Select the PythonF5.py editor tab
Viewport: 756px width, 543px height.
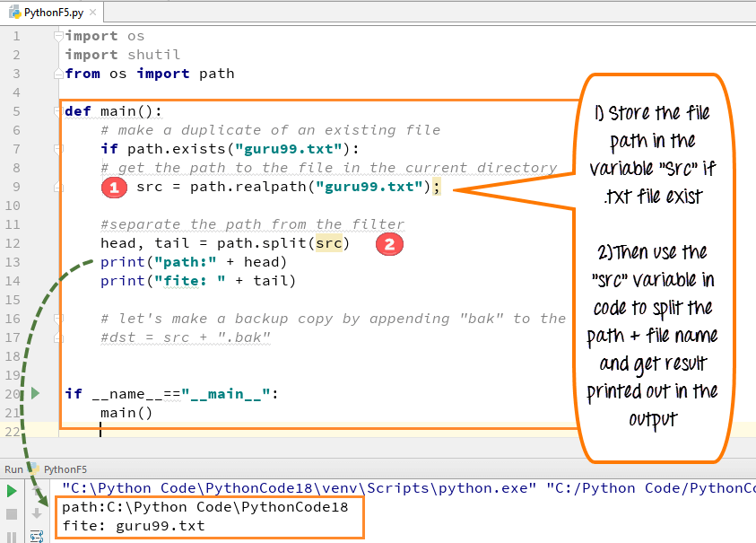pos(54,13)
